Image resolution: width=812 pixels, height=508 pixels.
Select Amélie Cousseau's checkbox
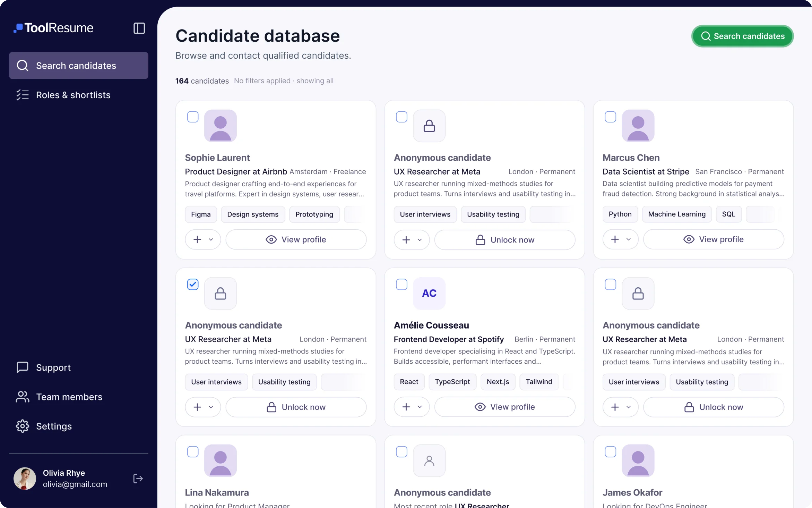pos(401,284)
